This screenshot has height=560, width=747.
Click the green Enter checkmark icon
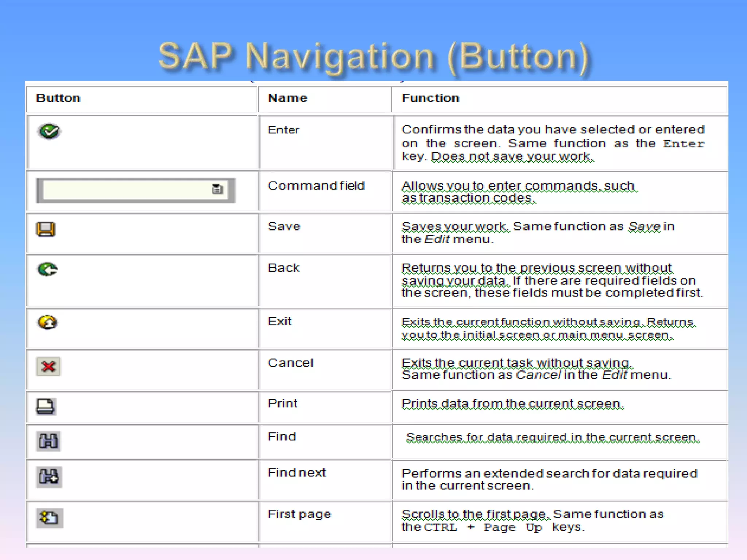pyautogui.click(x=49, y=132)
